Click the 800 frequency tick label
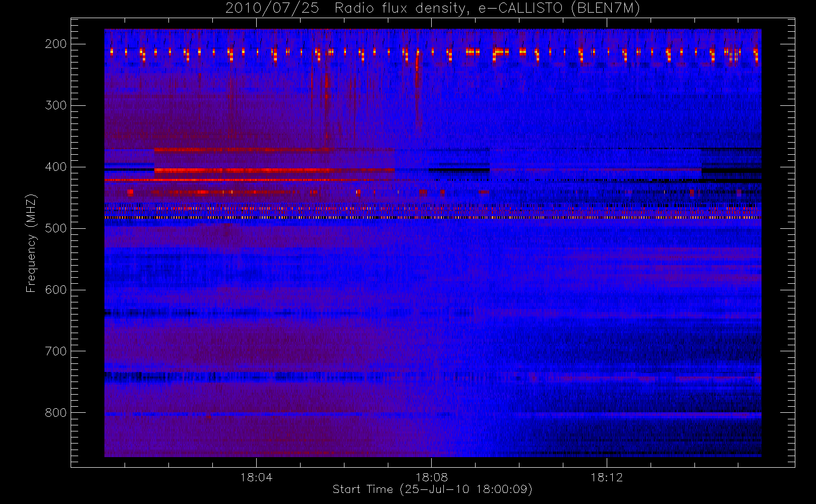Screen dimensions: 816x504 coord(56,413)
